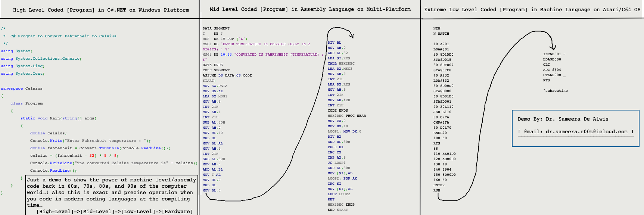Image resolution: width=644 pixels, height=215 pixels.
Task: Click the 'CMP#$FA' line
Action: coord(441,122)
